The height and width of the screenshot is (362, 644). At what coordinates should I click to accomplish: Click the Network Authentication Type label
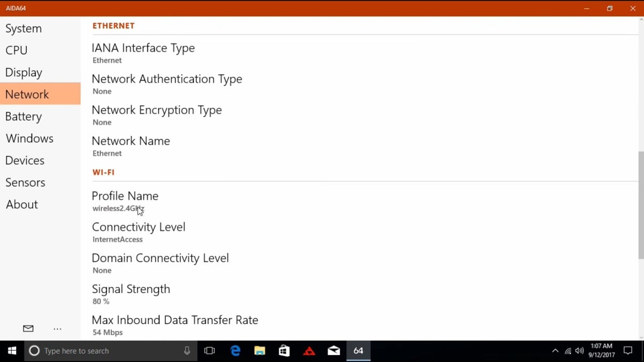point(167,79)
